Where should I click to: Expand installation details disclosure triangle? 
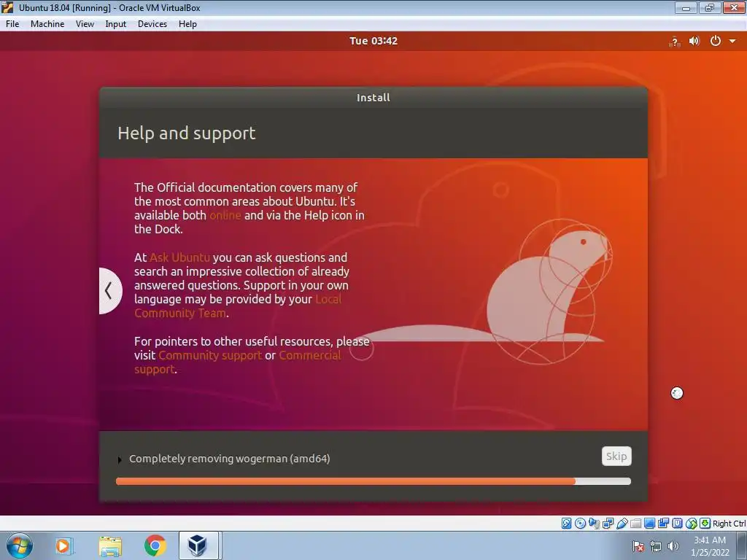tap(120, 459)
